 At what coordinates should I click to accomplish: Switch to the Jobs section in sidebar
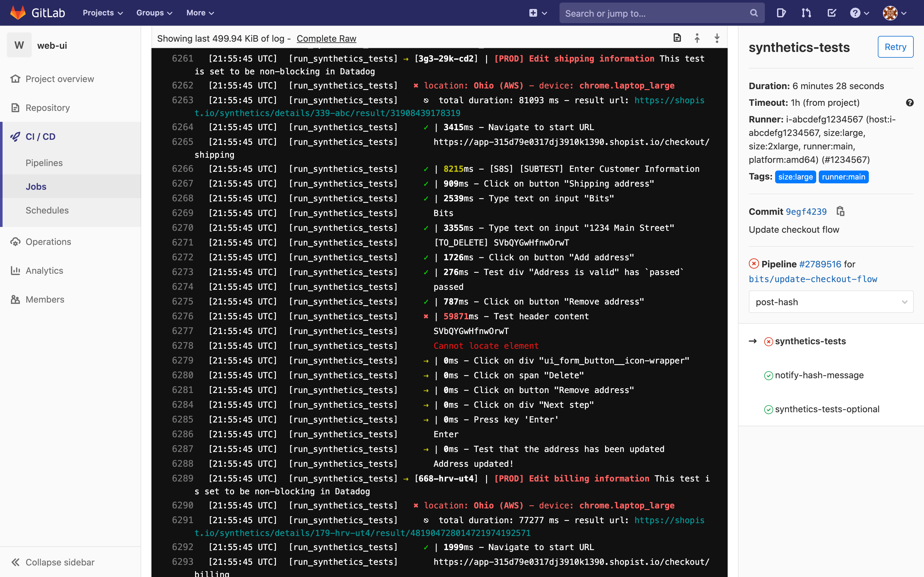tap(36, 186)
